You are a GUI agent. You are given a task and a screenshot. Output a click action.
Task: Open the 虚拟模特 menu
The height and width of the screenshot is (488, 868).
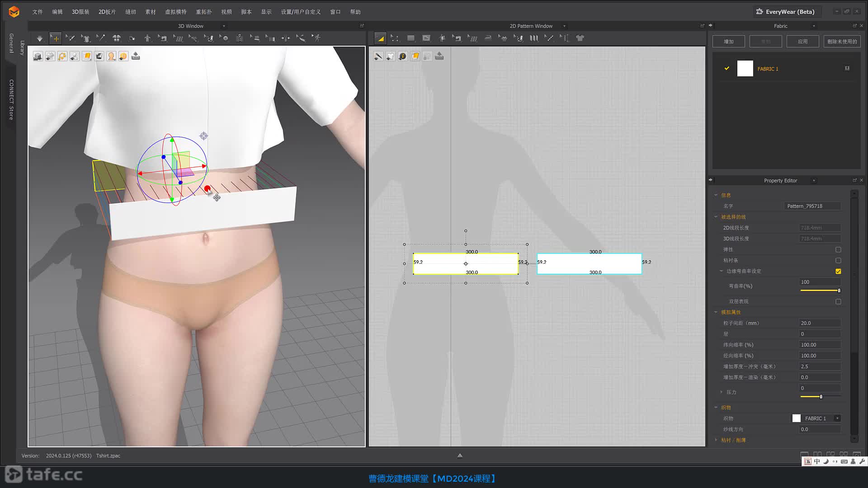click(176, 12)
